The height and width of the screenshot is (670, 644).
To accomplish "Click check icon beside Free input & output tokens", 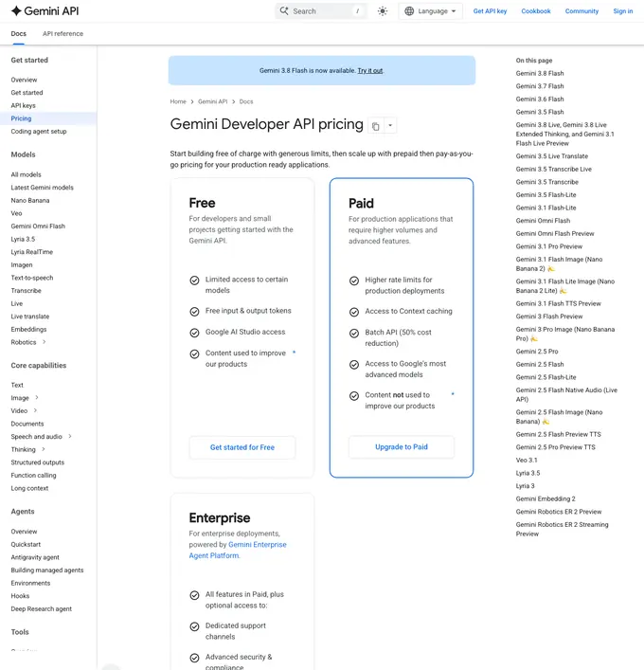I will pyautogui.click(x=194, y=312).
